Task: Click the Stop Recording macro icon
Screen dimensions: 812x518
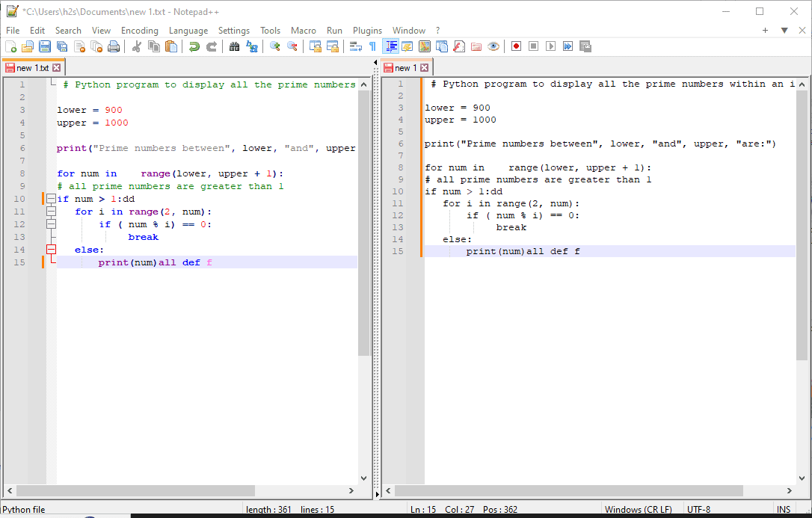Action: pos(533,46)
